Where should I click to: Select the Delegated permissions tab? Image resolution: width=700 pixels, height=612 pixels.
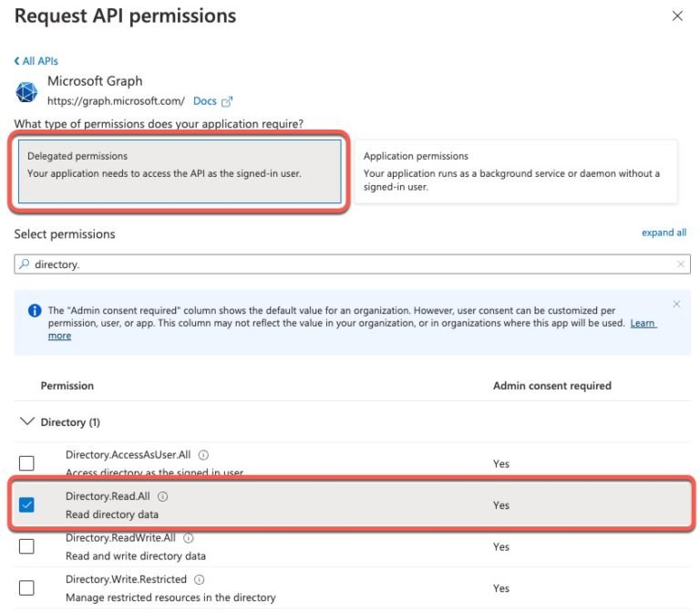(179, 171)
